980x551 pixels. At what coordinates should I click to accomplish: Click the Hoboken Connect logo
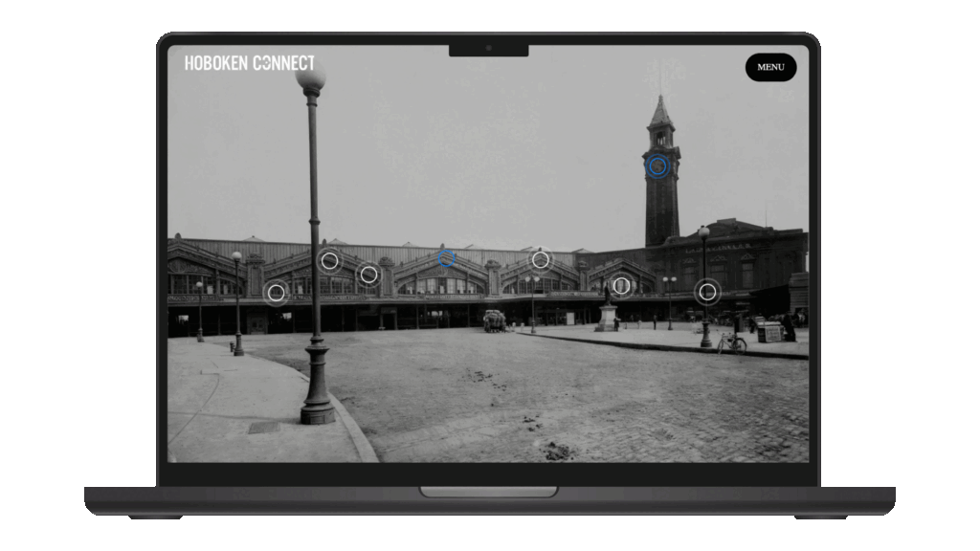(x=249, y=63)
